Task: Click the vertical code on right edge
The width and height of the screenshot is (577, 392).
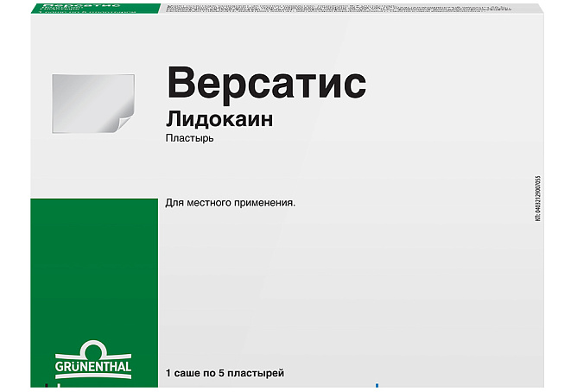Action: 538,199
